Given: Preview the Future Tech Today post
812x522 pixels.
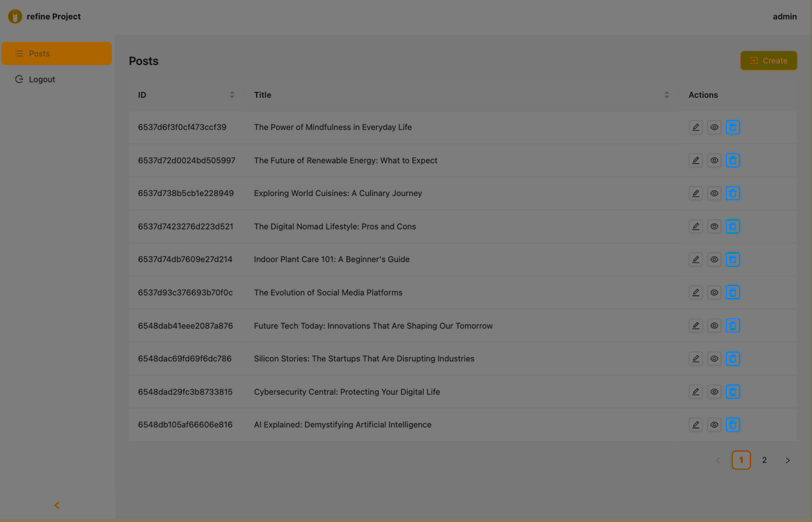Looking at the screenshot, I should 714,325.
